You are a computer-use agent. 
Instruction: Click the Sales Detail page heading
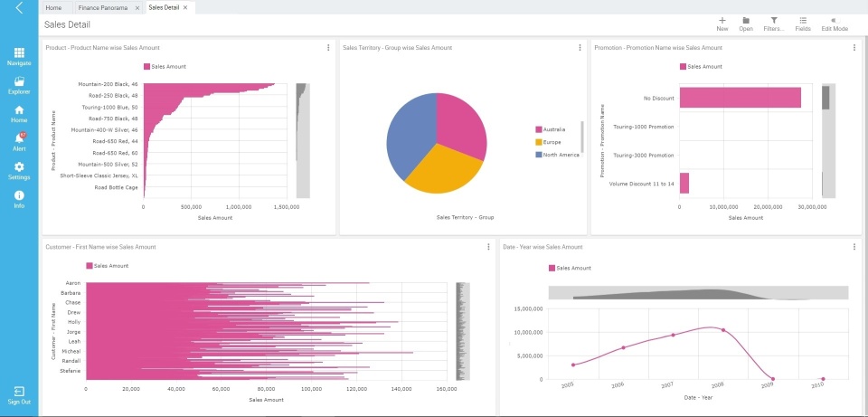pyautogui.click(x=67, y=25)
